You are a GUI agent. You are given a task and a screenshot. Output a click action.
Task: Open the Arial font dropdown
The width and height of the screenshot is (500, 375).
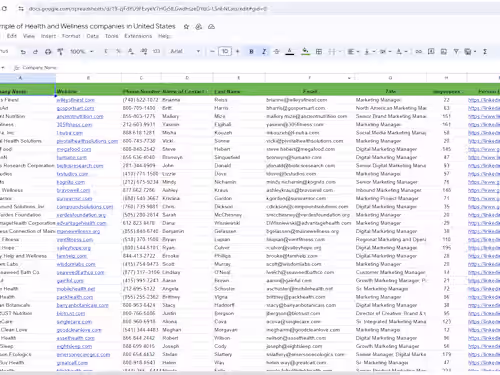(x=185, y=51)
